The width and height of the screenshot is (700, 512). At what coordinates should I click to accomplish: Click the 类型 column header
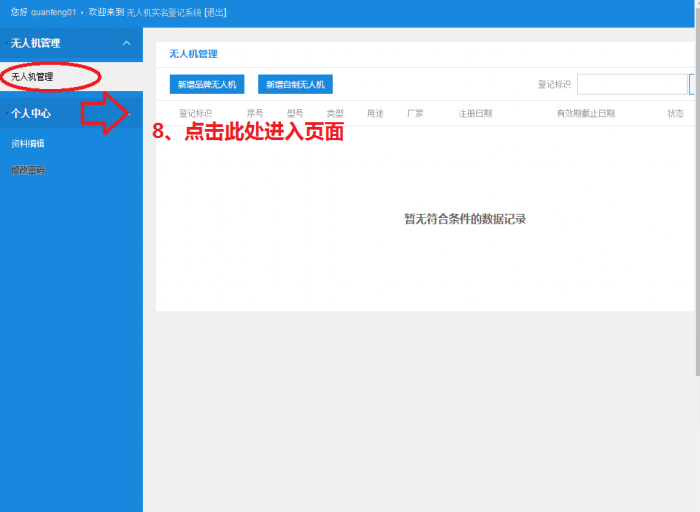(x=335, y=113)
